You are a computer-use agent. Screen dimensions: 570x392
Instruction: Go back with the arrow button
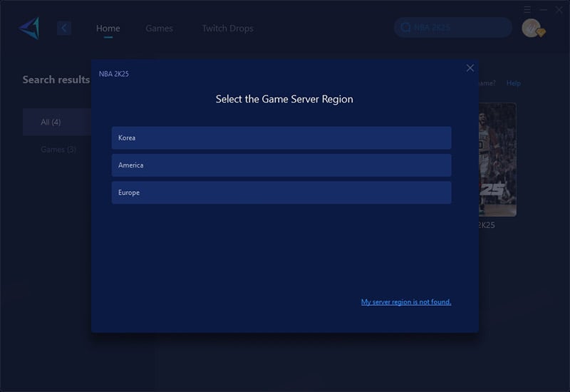pyautogui.click(x=64, y=28)
